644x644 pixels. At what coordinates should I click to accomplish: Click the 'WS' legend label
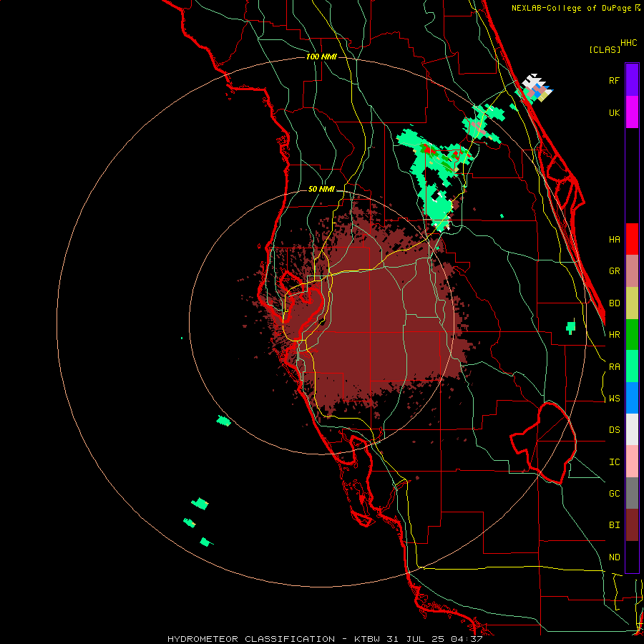(614, 398)
